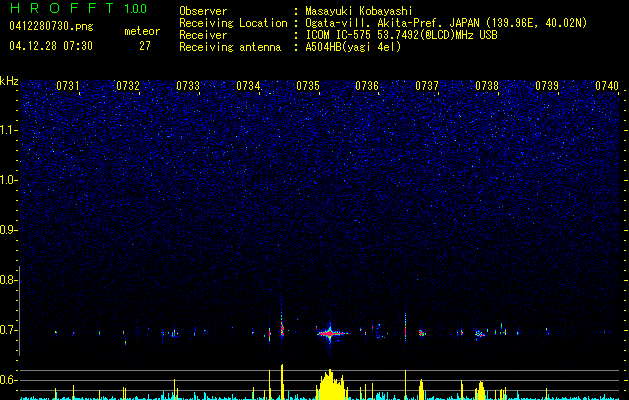Click the 0736 time marker
Screen dimensions: 629x400
click(x=367, y=85)
